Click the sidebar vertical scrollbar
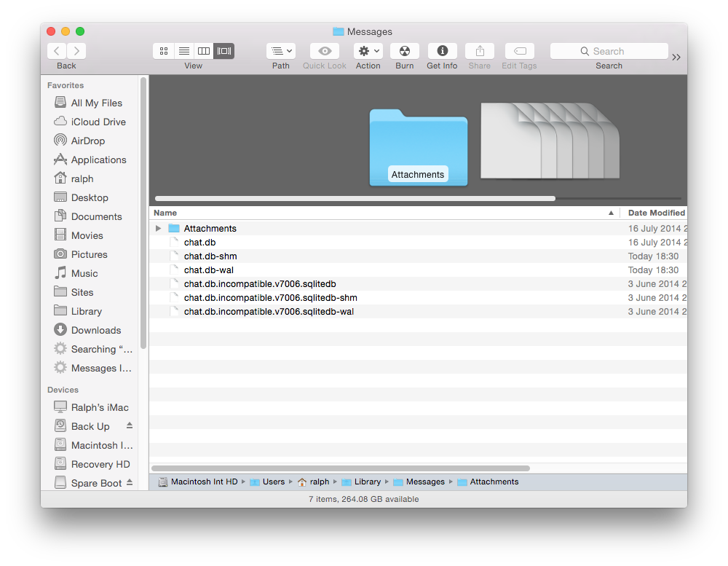 143,213
